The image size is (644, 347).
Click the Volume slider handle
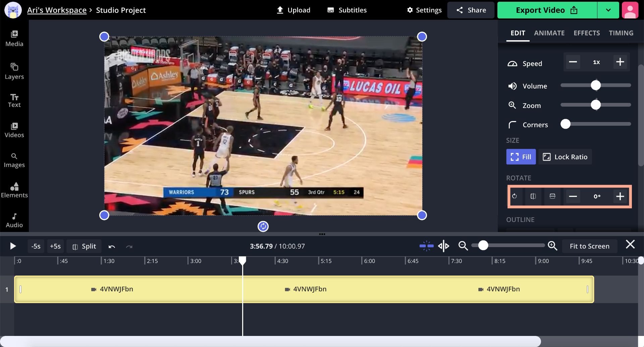[x=596, y=85]
